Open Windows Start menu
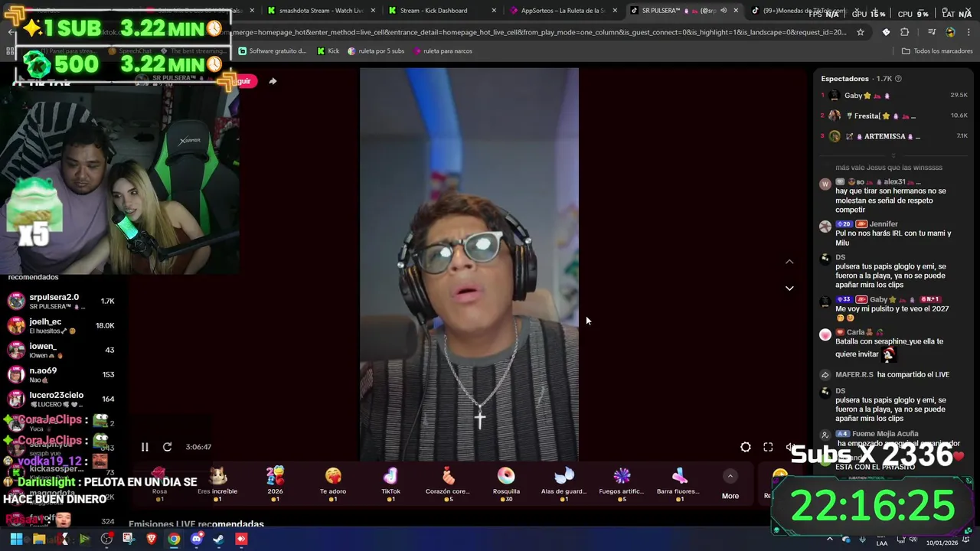 [16, 539]
